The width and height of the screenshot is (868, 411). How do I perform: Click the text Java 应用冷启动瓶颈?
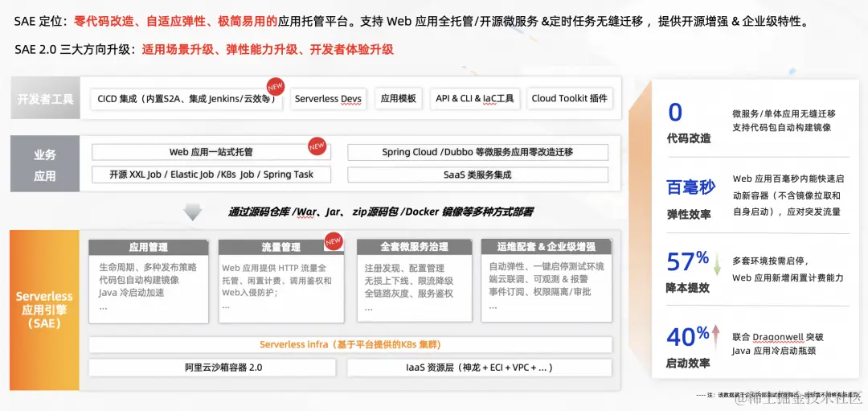(x=774, y=351)
